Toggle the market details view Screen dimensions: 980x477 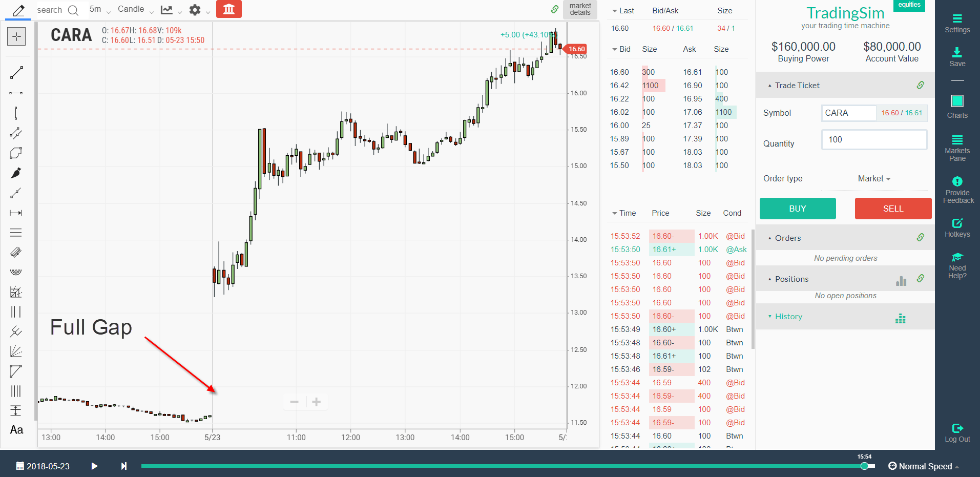579,9
